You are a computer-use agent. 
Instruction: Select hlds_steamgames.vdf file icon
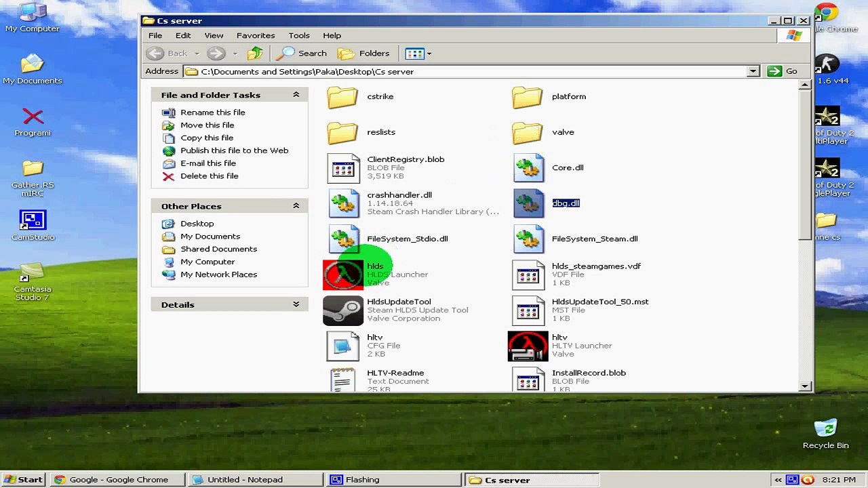pos(528,274)
